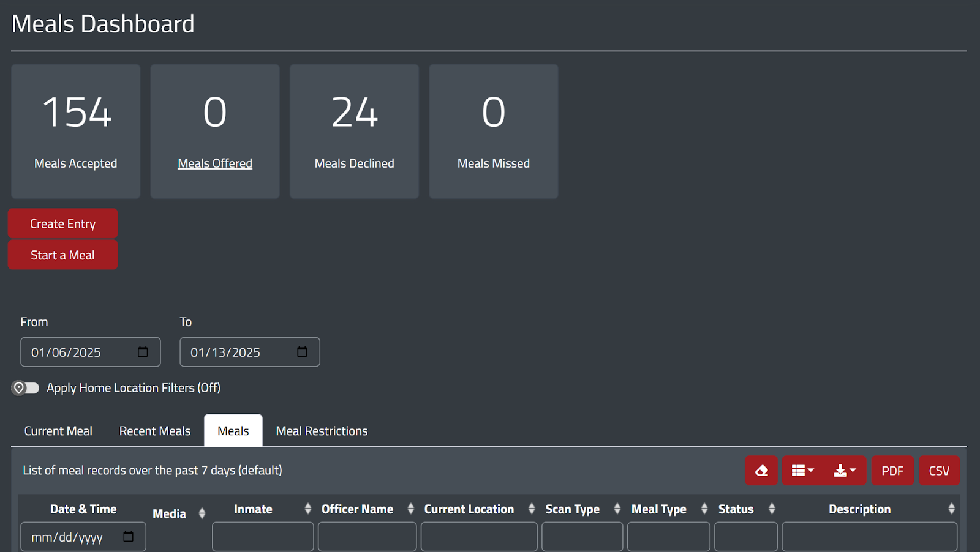980x552 pixels.
Task: Sort by Scan Type column arrows
Action: 617,509
